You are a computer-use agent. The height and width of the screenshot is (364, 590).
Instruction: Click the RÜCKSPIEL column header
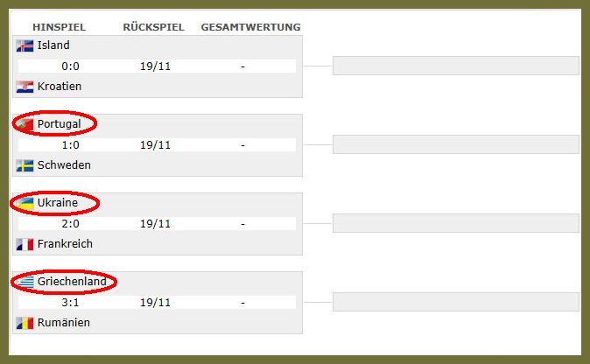pos(153,27)
